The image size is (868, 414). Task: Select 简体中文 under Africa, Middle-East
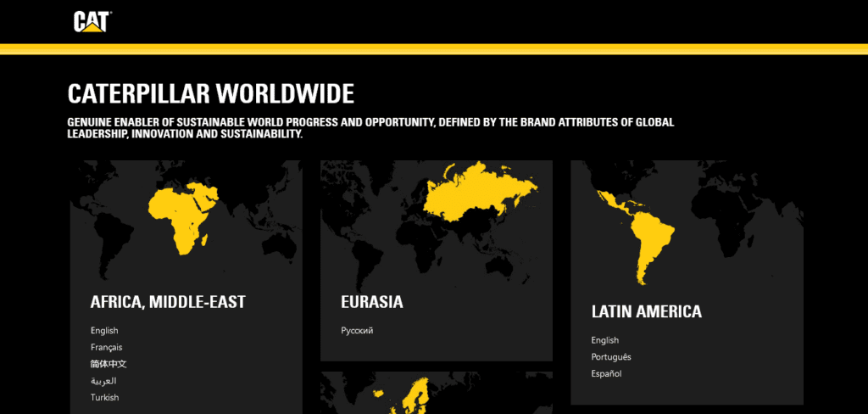[x=108, y=364]
